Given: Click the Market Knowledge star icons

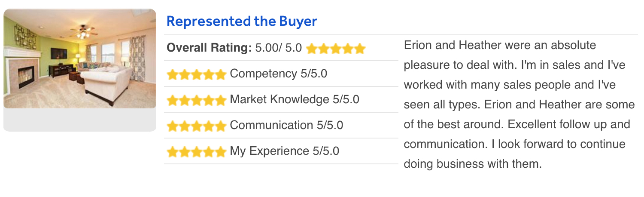Looking at the screenshot, I should (196, 100).
